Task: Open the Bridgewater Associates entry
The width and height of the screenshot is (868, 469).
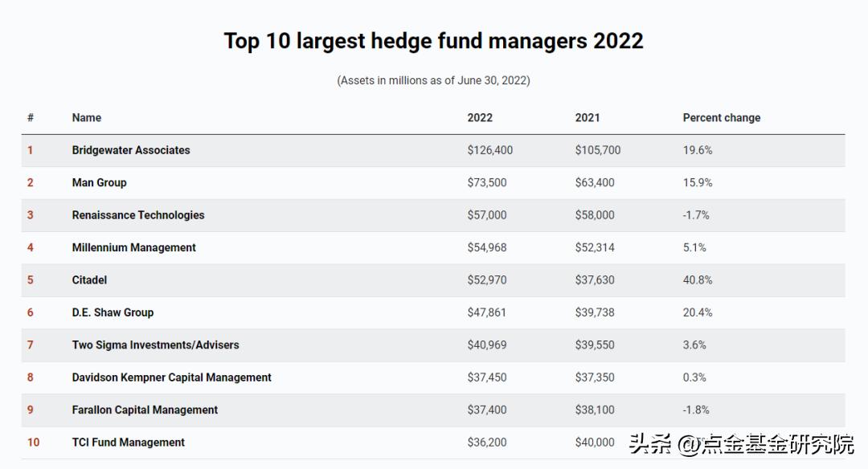Action: (131, 150)
